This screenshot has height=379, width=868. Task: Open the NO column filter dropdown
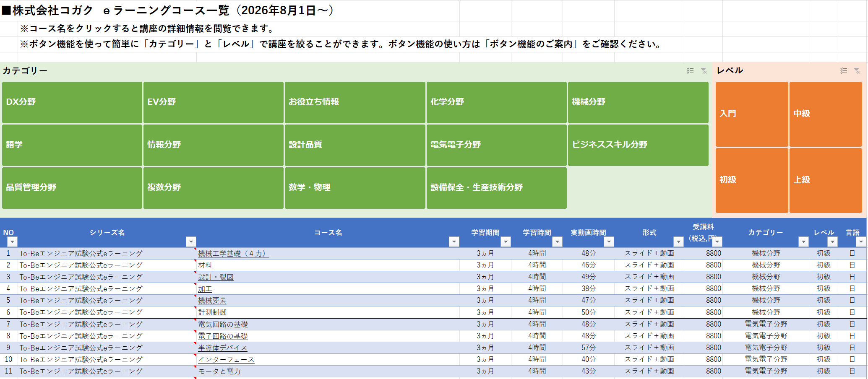click(13, 241)
